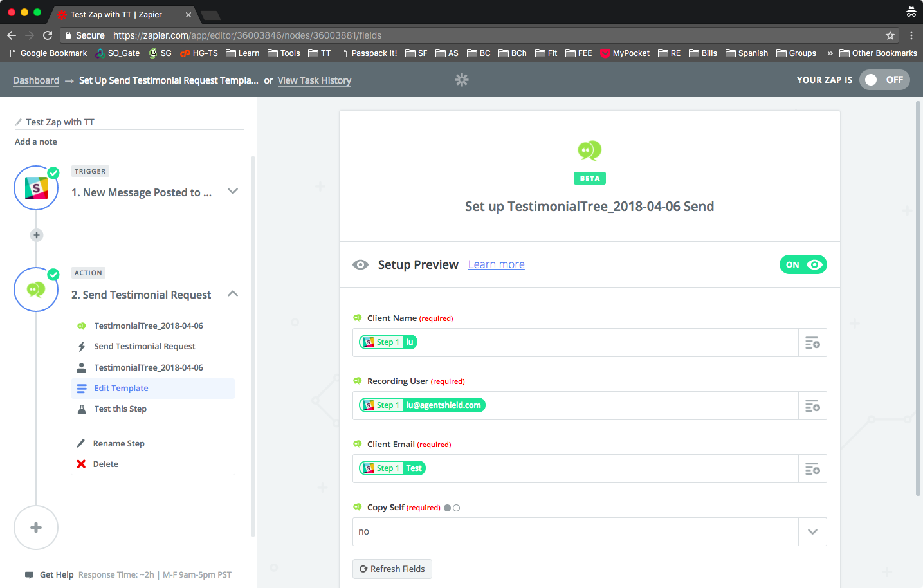Viewport: 923px width, 588px height.
Task: Turn the Zap on with OFF switch
Action: pos(884,80)
